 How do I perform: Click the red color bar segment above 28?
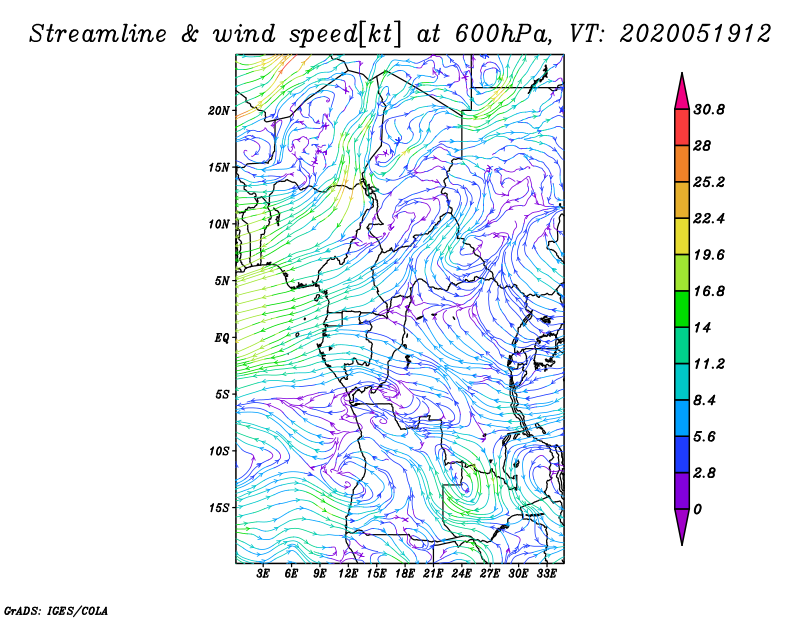click(682, 128)
